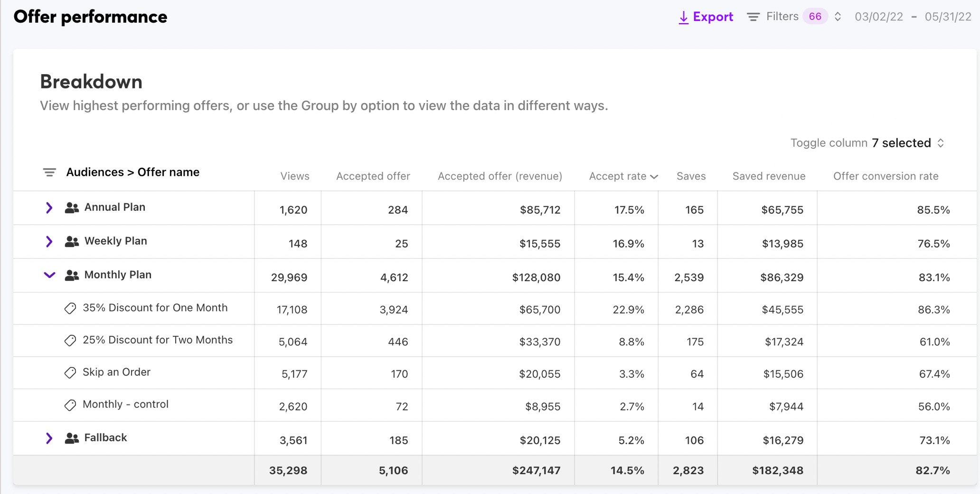The image size is (980, 494).
Task: Click the Filters funnel icon
Action: pos(753,16)
